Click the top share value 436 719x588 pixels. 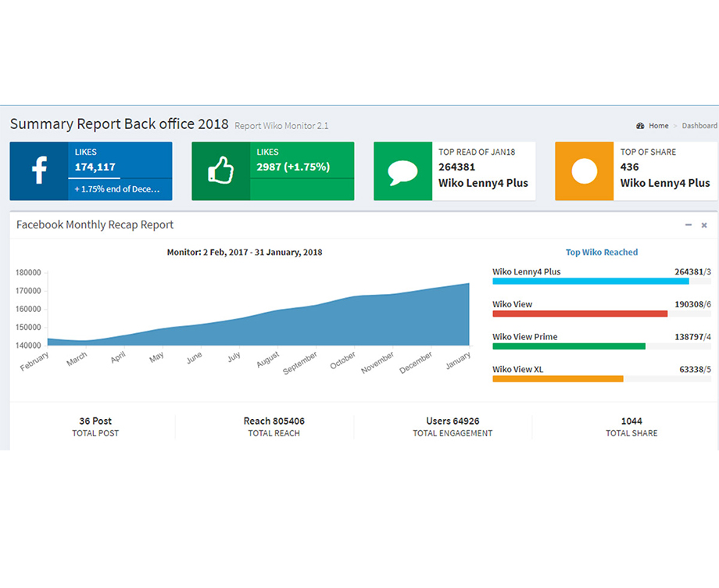click(x=629, y=167)
